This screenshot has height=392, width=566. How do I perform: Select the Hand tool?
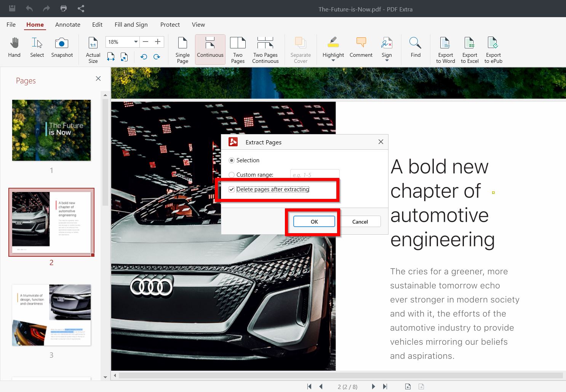tap(14, 48)
